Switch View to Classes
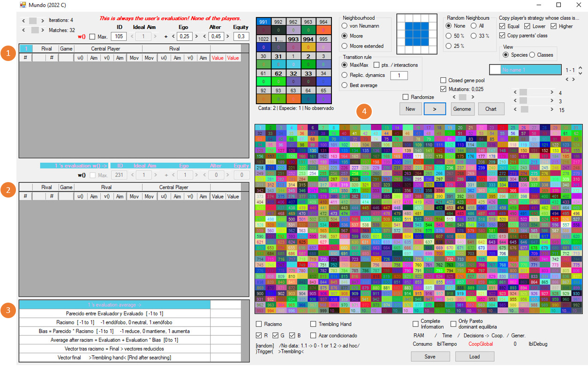 coord(532,55)
